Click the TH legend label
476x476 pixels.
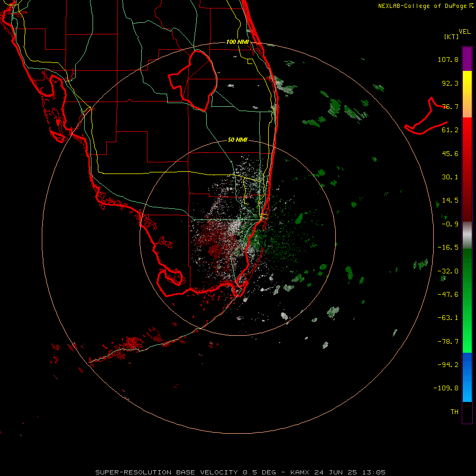pos(454,412)
